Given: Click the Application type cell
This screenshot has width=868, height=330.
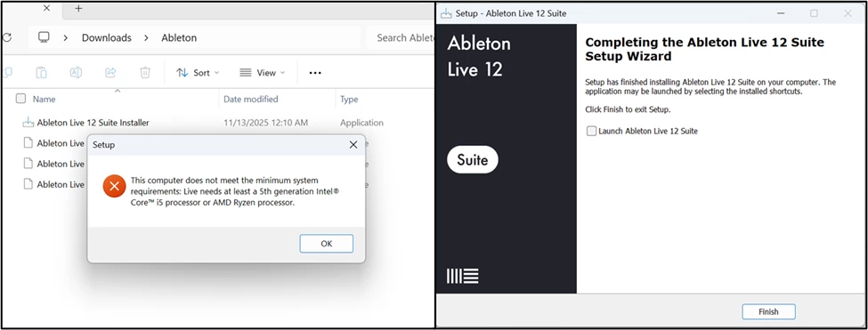Looking at the screenshot, I should click(361, 123).
